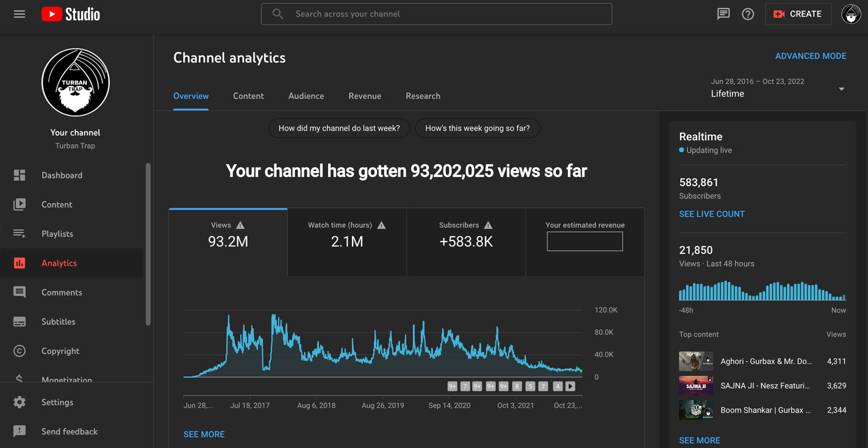Switch to the Revenue tab
The image size is (868, 448).
click(365, 96)
